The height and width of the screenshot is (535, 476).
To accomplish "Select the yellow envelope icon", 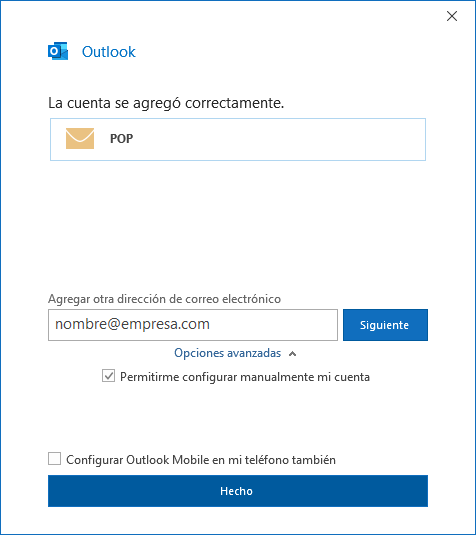I will 80,139.
